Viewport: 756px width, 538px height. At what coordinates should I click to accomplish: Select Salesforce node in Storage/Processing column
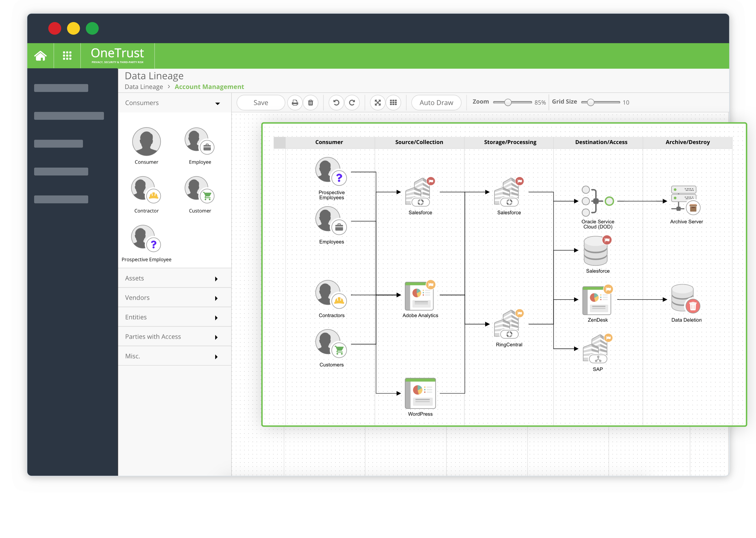point(508,192)
